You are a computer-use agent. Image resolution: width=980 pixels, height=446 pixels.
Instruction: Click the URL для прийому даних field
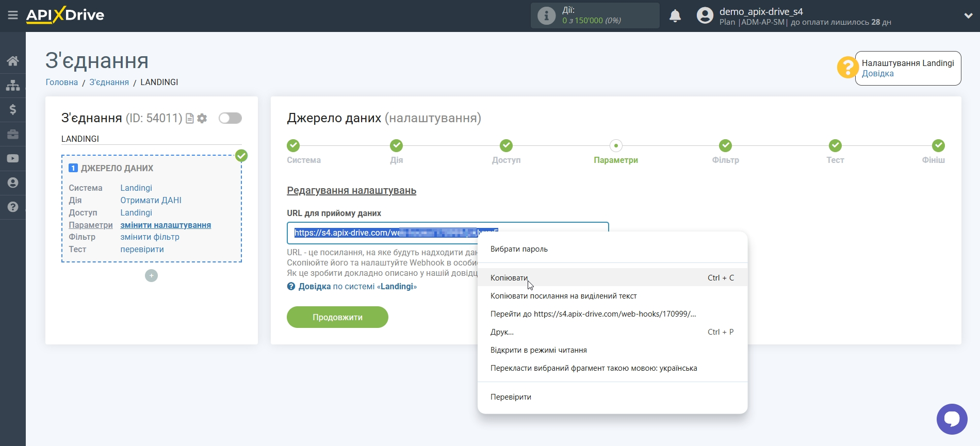(448, 233)
